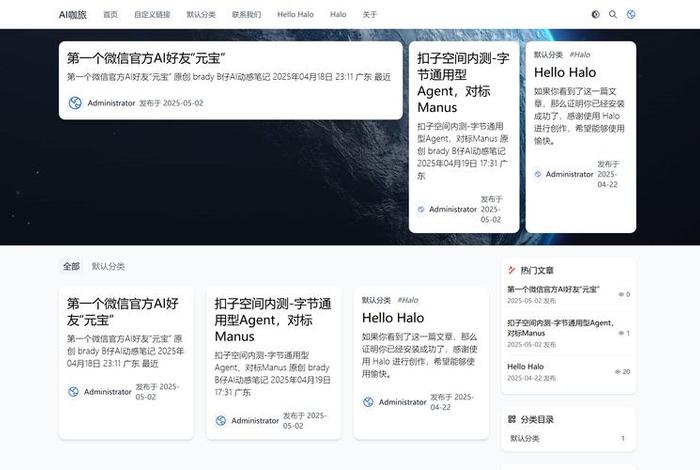
Task: Click Administrator avatar in the wide banner card
Action: (75, 103)
